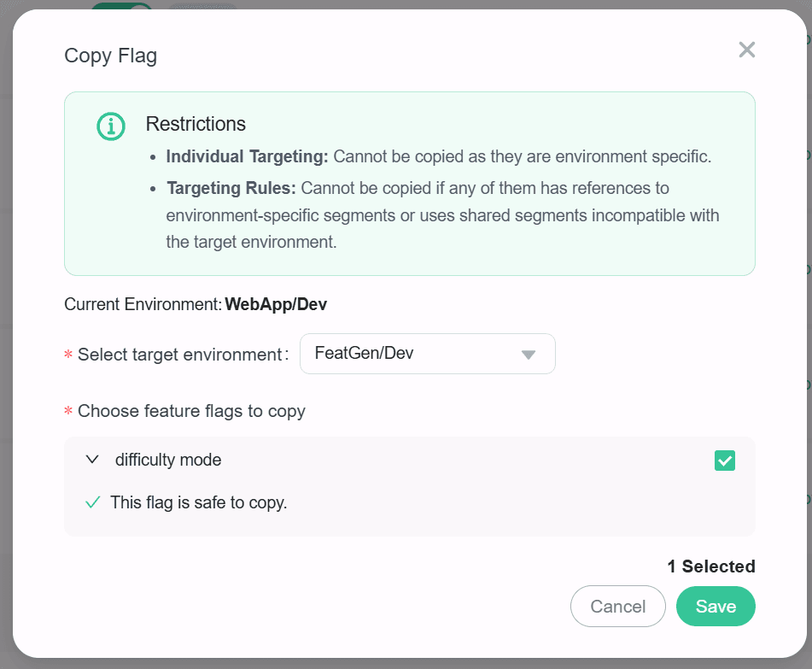The height and width of the screenshot is (669, 812).
Task: Select the difficulty mode flag name
Action: click(x=168, y=460)
